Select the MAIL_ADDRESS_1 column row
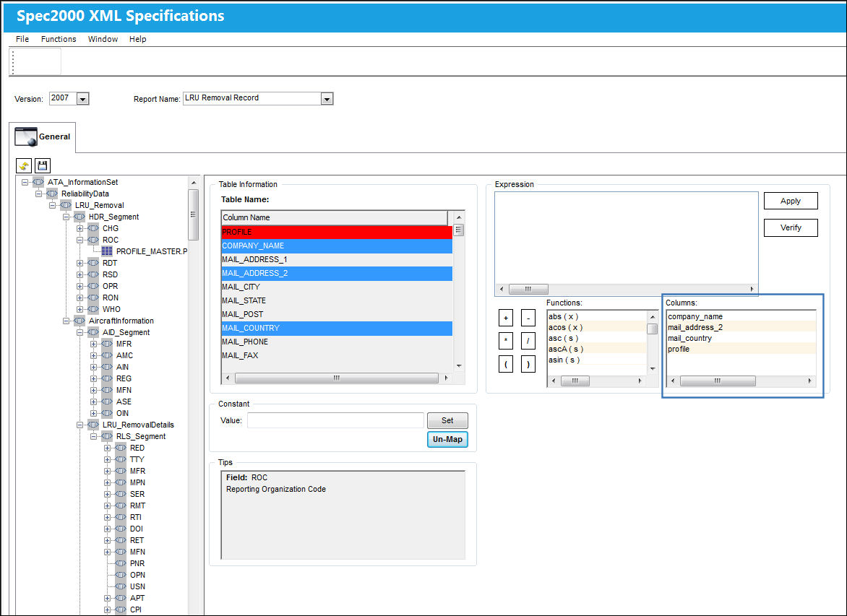 pyautogui.click(x=337, y=260)
